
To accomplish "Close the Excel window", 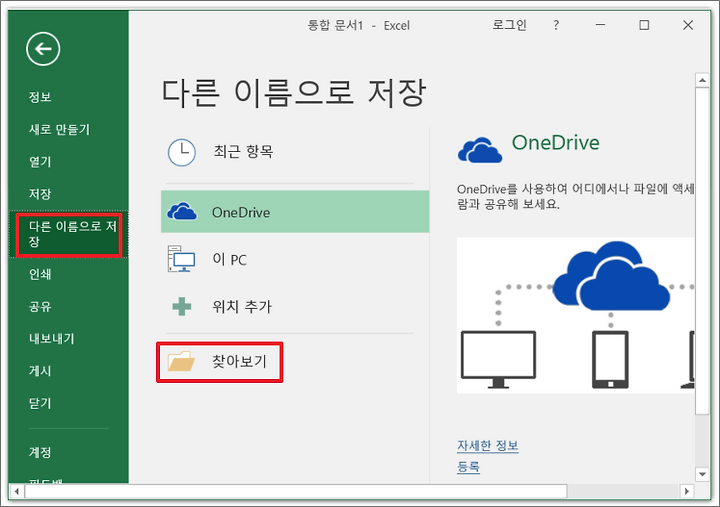I will 688,25.
